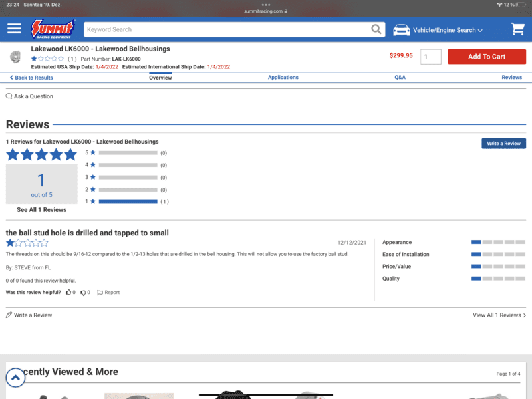The width and height of the screenshot is (532, 399).
Task: Click the Ease of Installation rating bar
Action: coord(498,254)
